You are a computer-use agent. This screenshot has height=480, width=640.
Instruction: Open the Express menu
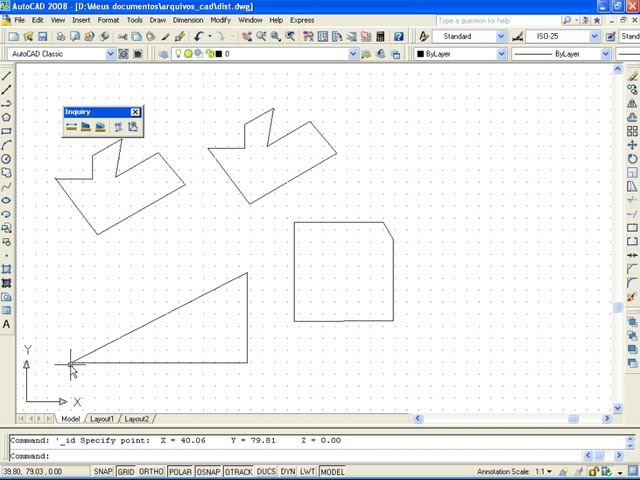(x=302, y=20)
